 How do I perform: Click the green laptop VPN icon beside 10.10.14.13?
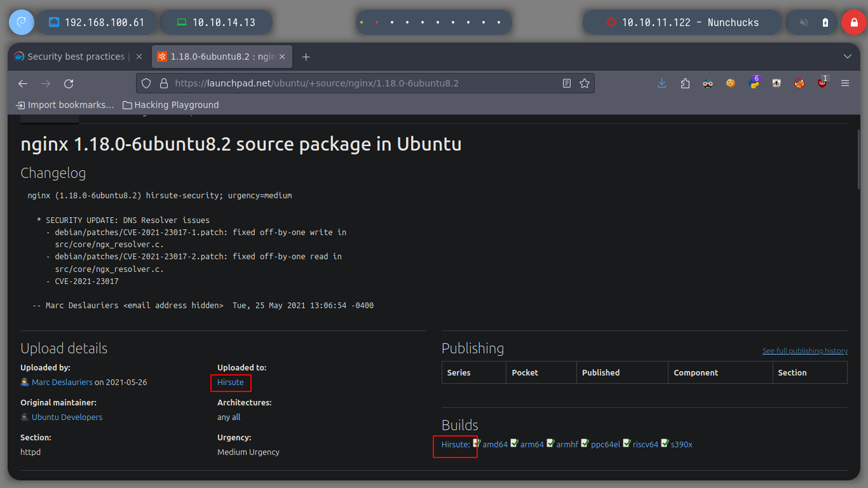point(182,22)
